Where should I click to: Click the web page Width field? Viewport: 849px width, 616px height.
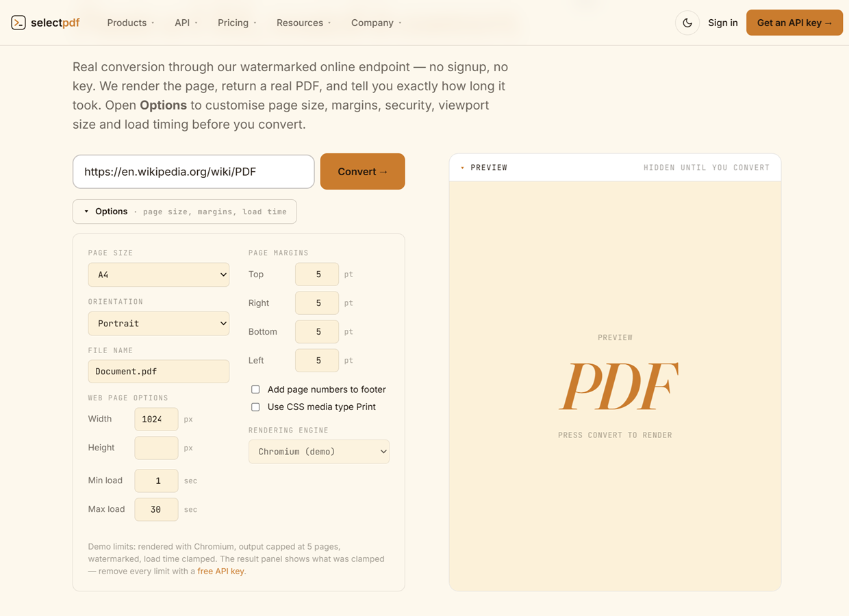156,419
